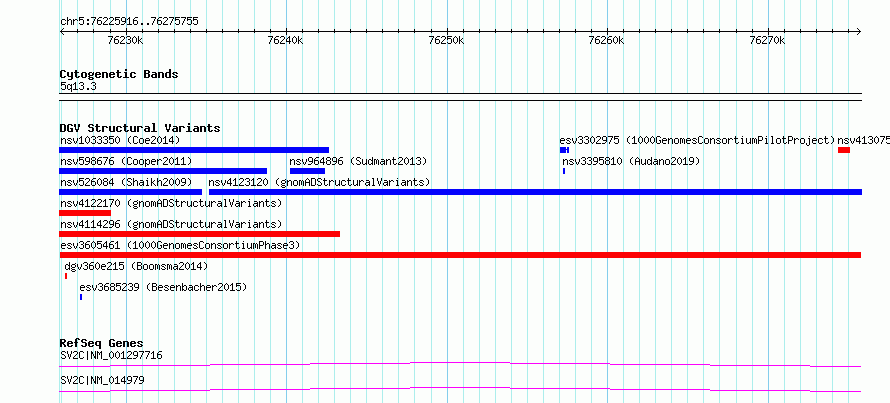Click the esv3302975 blue variant marker

click(x=564, y=150)
